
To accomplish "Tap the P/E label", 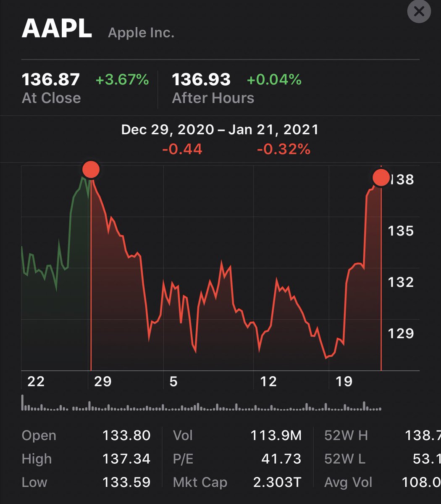I will (x=183, y=459).
